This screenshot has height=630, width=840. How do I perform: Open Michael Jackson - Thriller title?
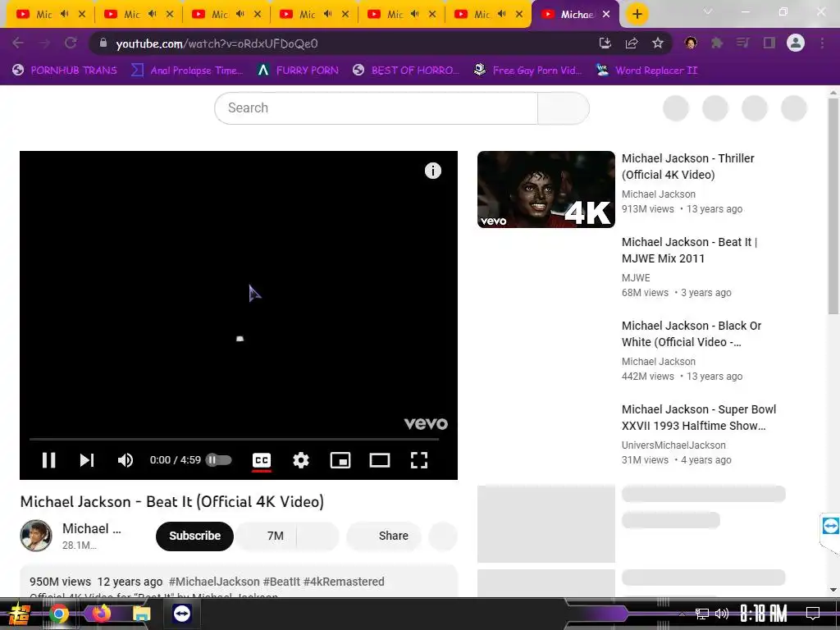tap(688, 167)
